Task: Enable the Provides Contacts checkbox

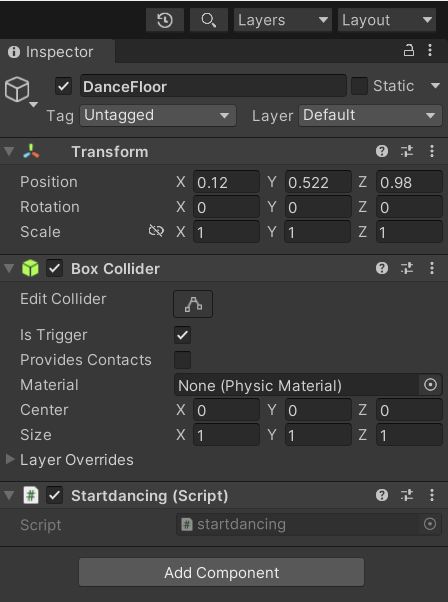Action: pos(182,360)
